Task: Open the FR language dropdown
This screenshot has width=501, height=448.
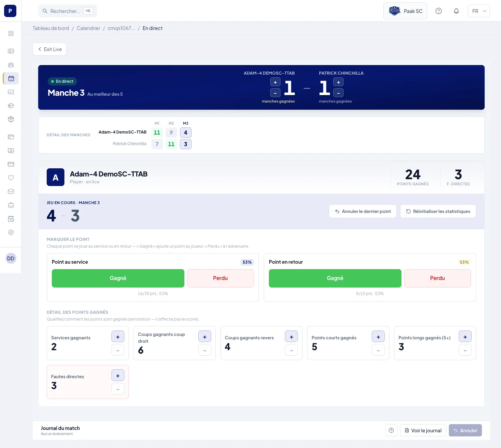Action: [479, 11]
